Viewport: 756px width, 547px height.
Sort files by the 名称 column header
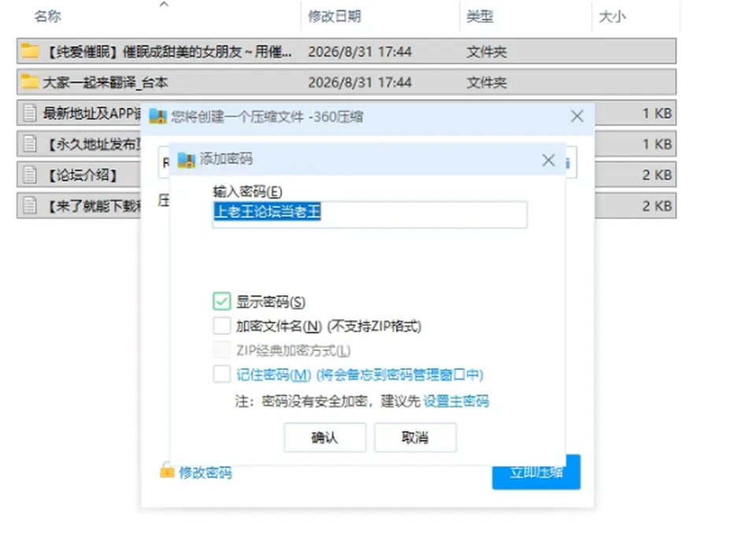[47, 17]
